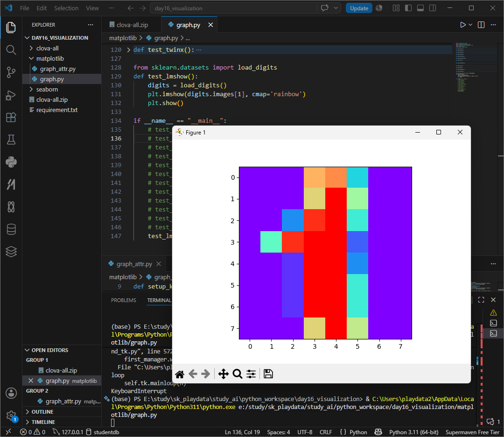The width and height of the screenshot is (504, 437).
Task: Select the Pan tool in Figure 1
Action: [224, 374]
